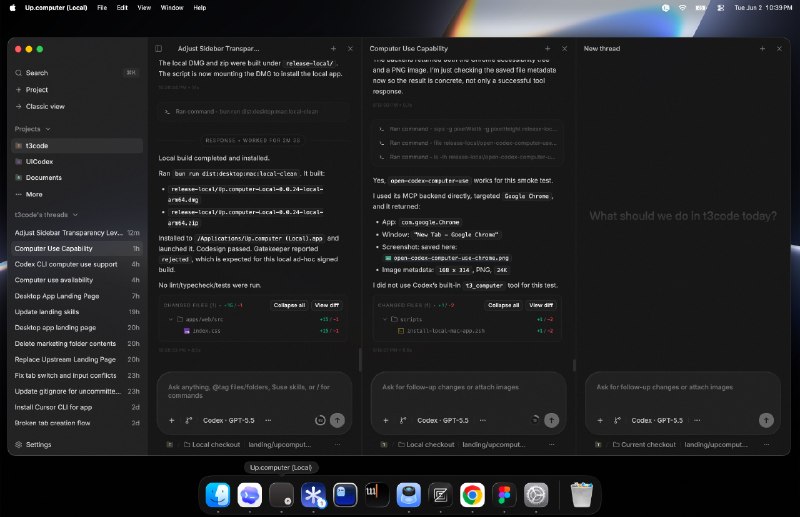Switch to Classic view

click(x=77, y=106)
